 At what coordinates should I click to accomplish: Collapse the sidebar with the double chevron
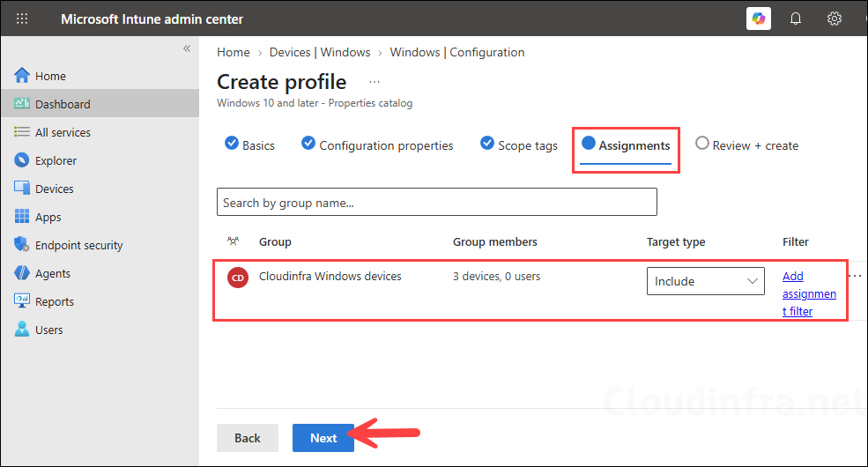click(187, 48)
